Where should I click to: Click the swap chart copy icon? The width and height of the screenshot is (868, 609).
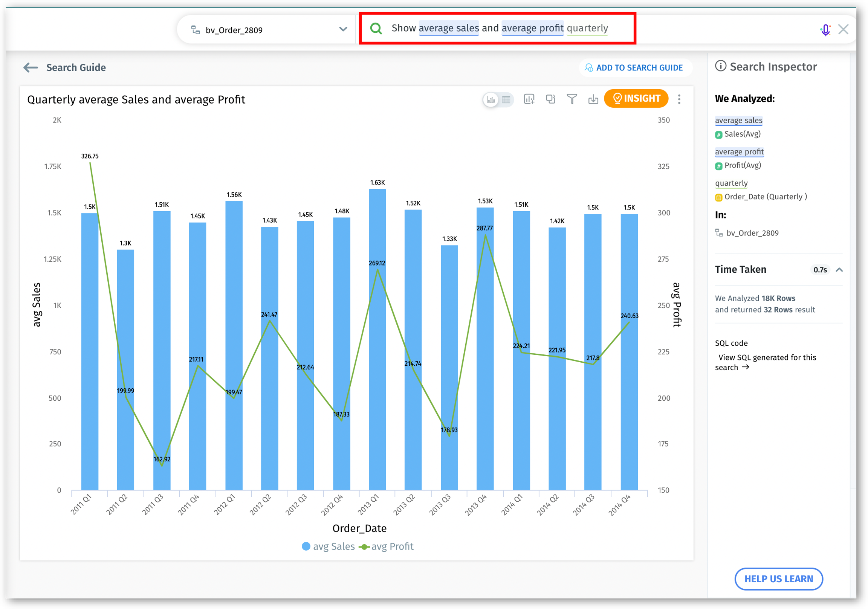[x=550, y=99]
